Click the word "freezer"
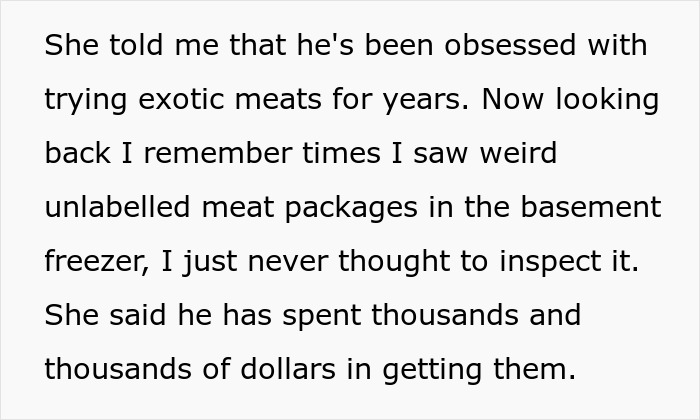This screenshot has height=420, width=700. [x=92, y=262]
